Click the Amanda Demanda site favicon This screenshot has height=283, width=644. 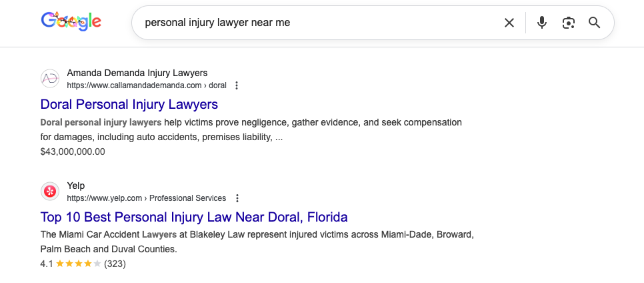(50, 79)
